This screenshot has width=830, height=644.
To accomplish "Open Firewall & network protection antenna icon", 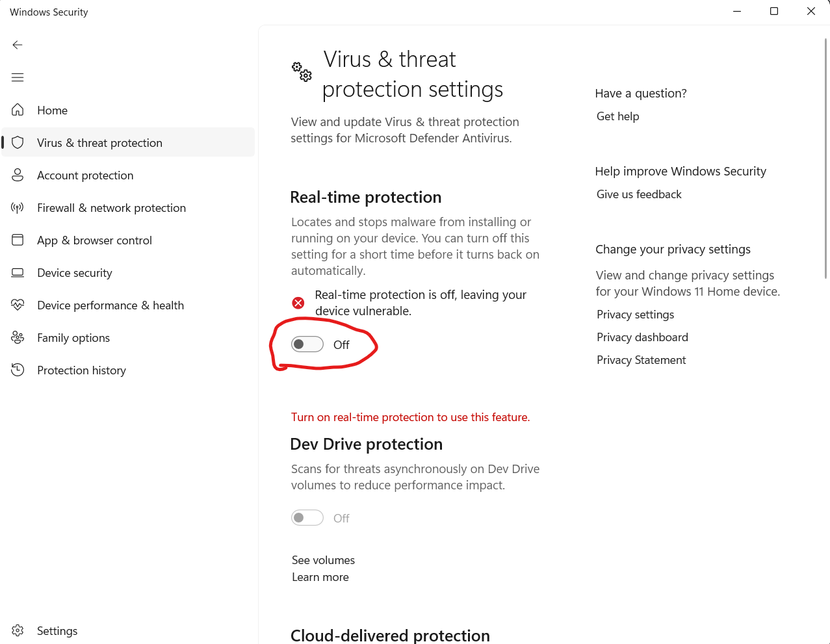I will pyautogui.click(x=18, y=207).
